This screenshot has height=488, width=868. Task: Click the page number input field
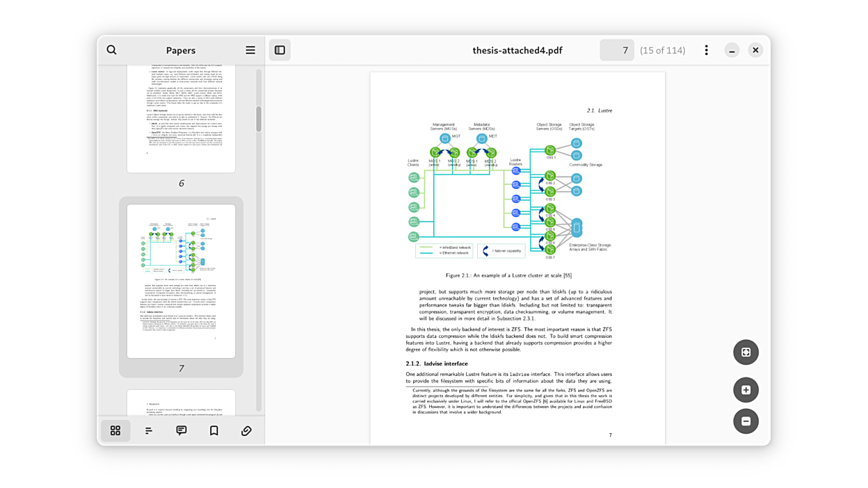click(617, 50)
